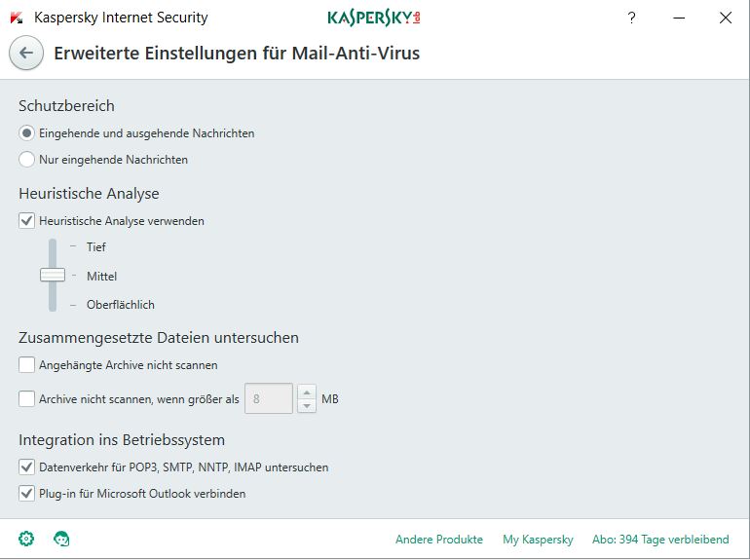Decrease archive size with down arrow
Viewport: 750px width, 560px height.
coord(307,405)
